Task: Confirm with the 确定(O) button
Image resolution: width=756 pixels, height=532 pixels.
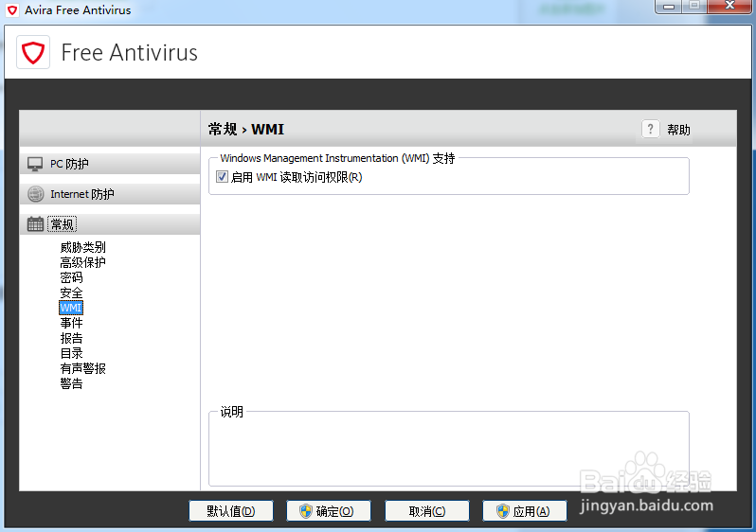Action: tap(329, 511)
